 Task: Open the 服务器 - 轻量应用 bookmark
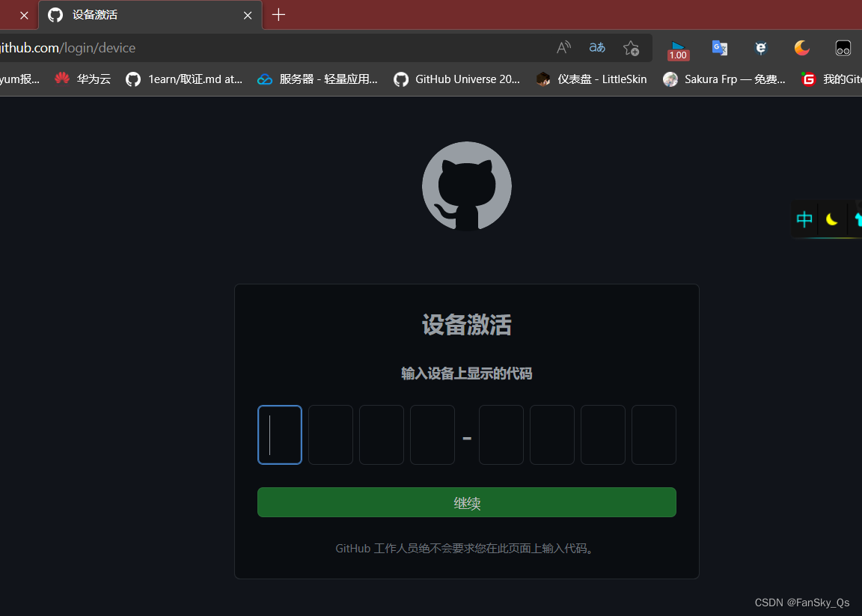(x=318, y=79)
